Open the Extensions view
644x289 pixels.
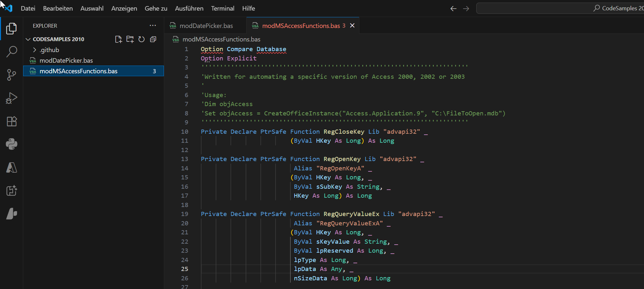[x=11, y=121]
